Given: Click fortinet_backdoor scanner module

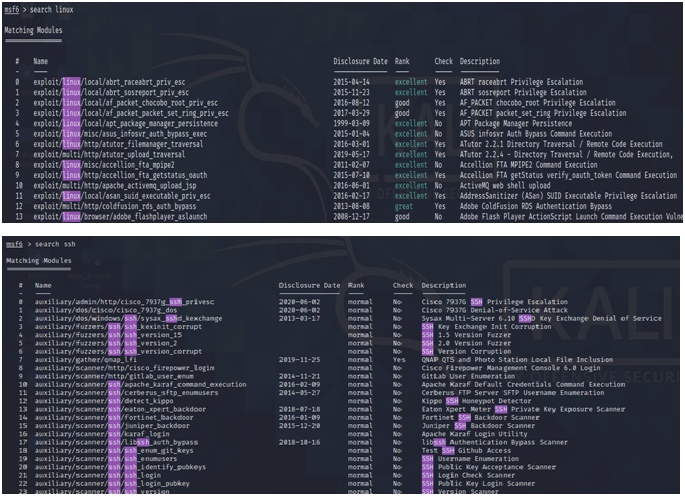Looking at the screenshot, I should tap(114, 418).
